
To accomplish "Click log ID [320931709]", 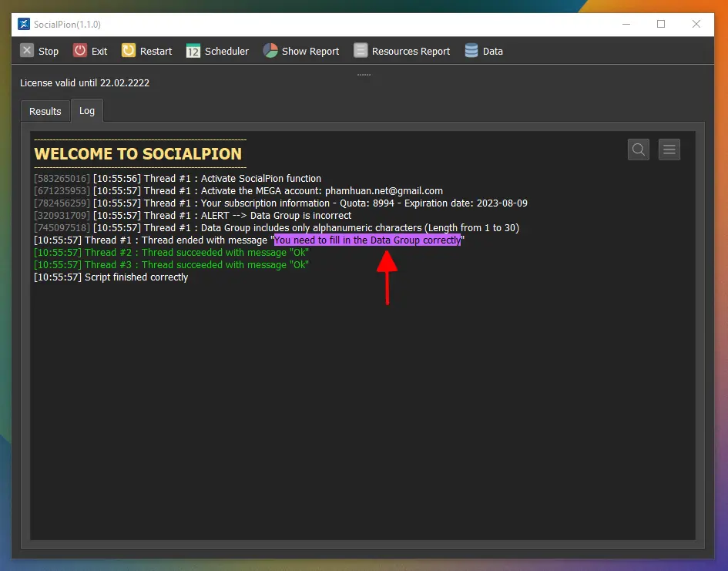I will pyautogui.click(x=62, y=216).
